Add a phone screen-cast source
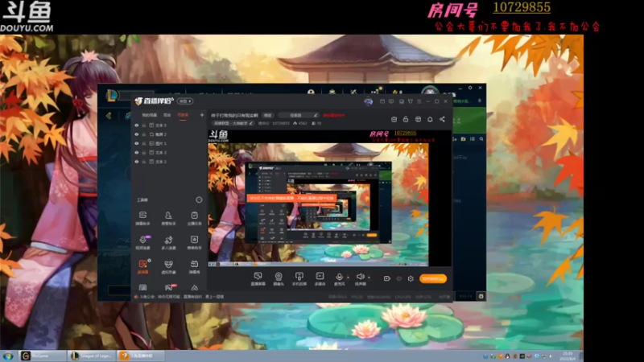The height and width of the screenshot is (362, 644). pyautogui.click(x=299, y=278)
